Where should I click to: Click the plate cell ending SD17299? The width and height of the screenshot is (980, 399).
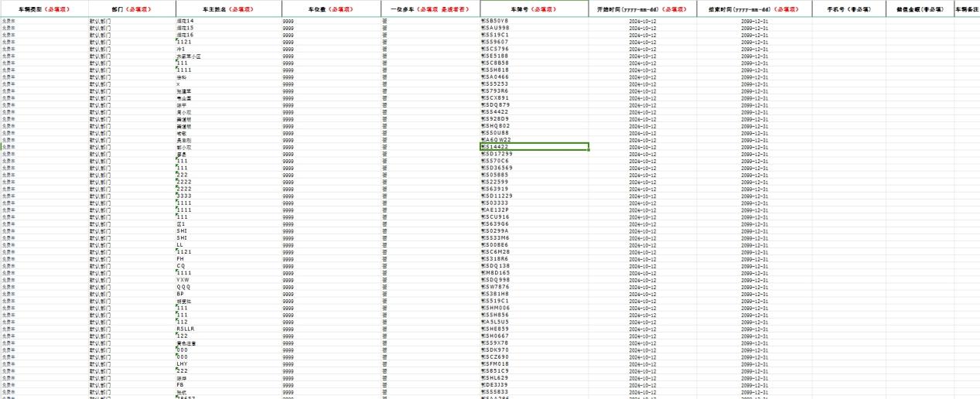coord(534,154)
